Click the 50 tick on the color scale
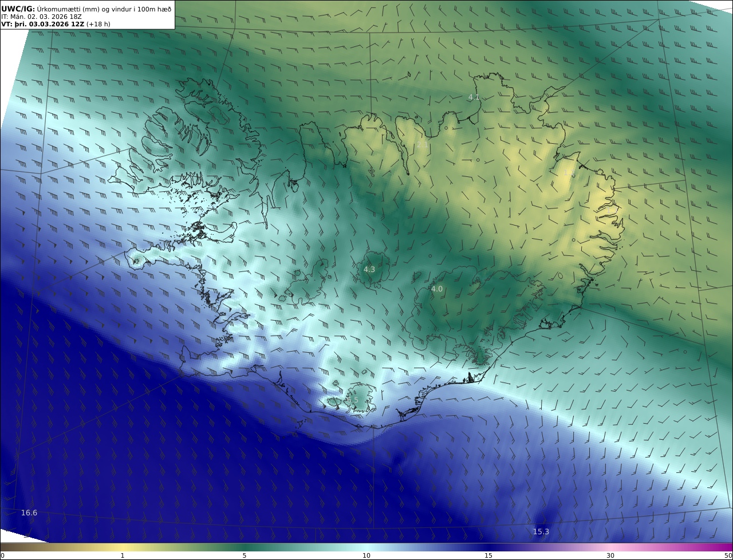The height and width of the screenshot is (560, 733). click(728, 555)
